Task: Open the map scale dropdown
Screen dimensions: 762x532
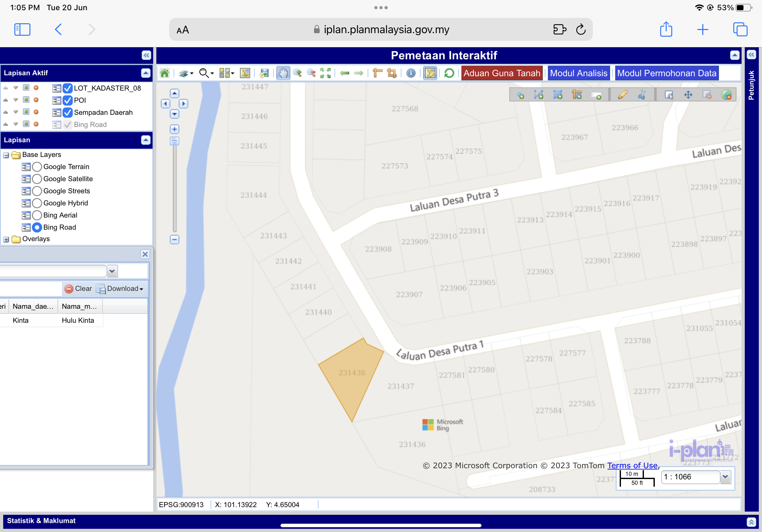Action: [x=726, y=477]
